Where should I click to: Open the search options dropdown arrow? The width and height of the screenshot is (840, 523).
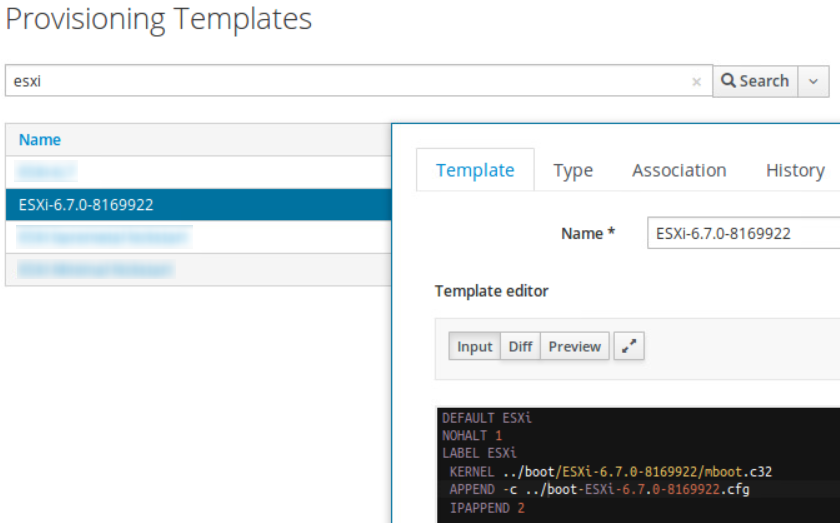(813, 81)
